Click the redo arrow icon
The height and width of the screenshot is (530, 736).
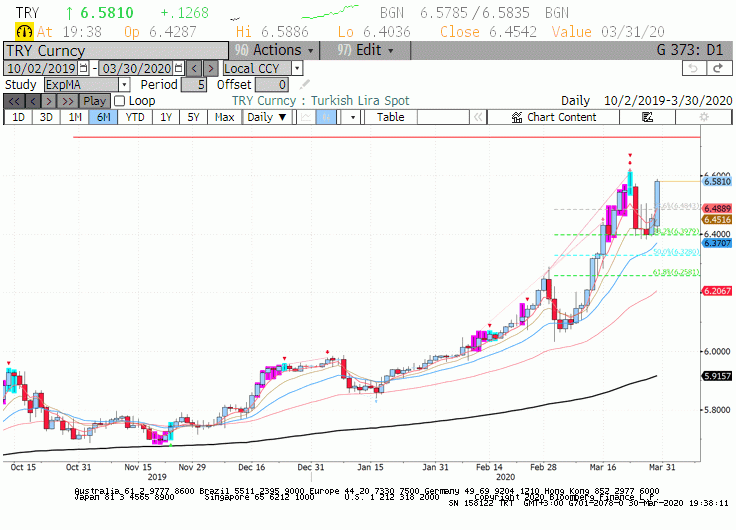(x=719, y=69)
